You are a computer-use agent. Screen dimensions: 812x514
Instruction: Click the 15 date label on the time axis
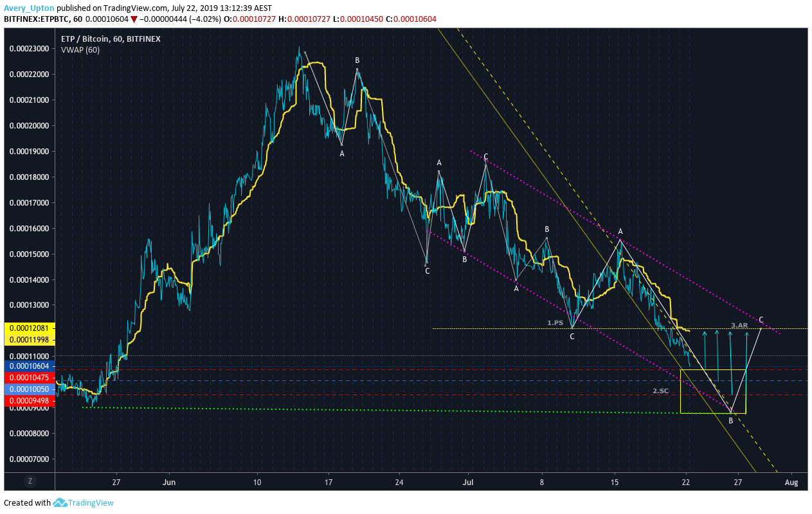(x=615, y=481)
